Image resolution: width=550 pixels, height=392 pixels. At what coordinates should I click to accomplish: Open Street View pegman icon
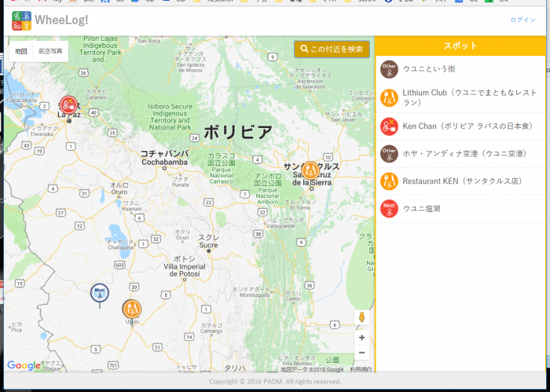(361, 317)
